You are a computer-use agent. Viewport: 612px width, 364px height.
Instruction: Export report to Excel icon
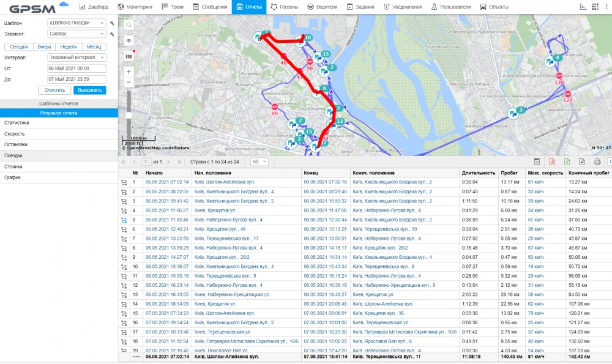click(x=567, y=162)
